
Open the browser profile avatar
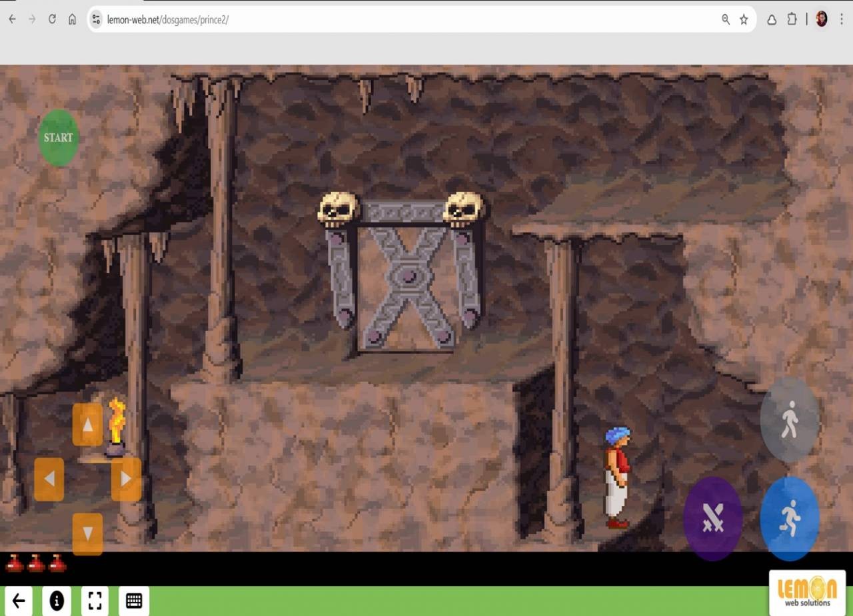coord(821,19)
